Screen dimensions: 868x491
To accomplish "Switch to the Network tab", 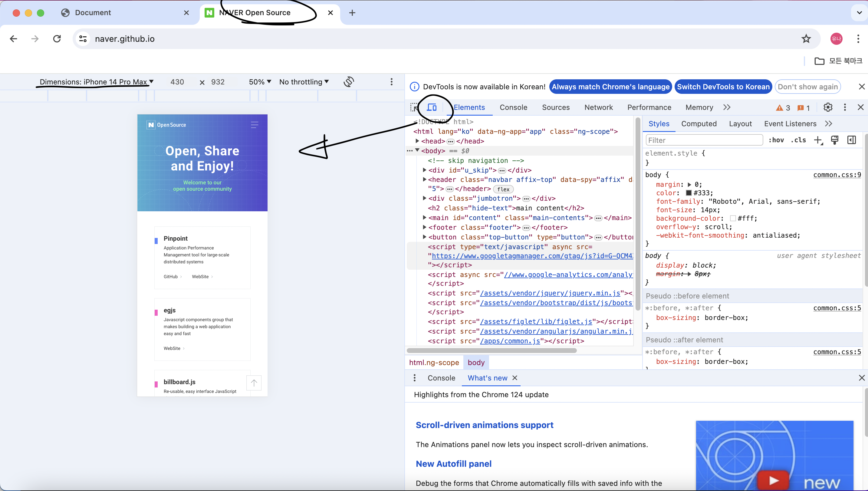I will (x=598, y=107).
